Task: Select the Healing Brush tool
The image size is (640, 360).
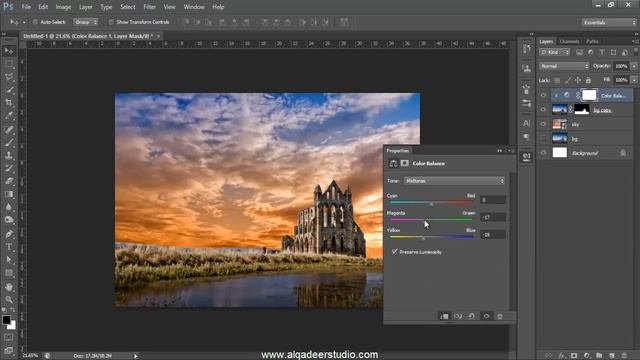Action: 9,130
